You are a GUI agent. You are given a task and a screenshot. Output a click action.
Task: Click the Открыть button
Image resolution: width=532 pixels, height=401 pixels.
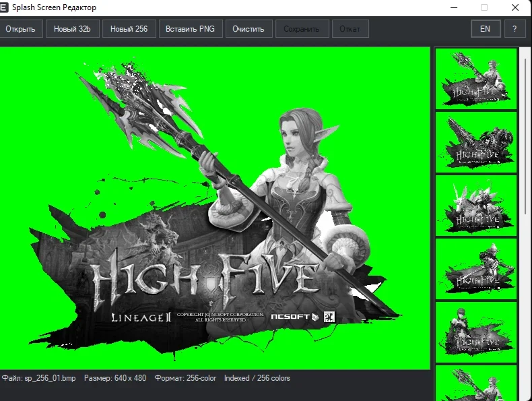click(x=20, y=29)
